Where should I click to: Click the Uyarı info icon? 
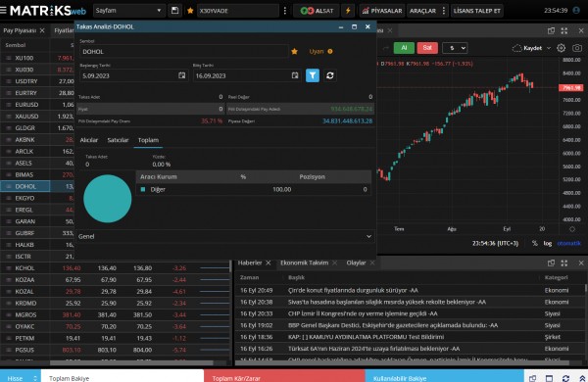pyautogui.click(x=330, y=51)
